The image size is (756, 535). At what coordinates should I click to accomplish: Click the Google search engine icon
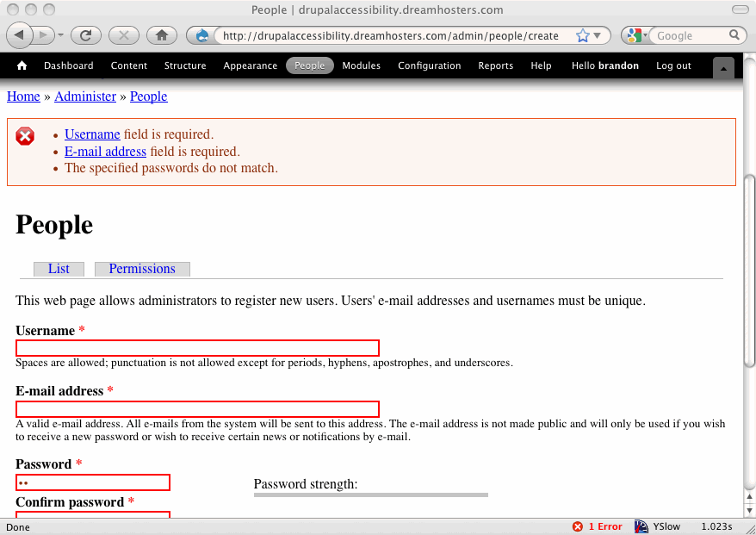[634, 35]
